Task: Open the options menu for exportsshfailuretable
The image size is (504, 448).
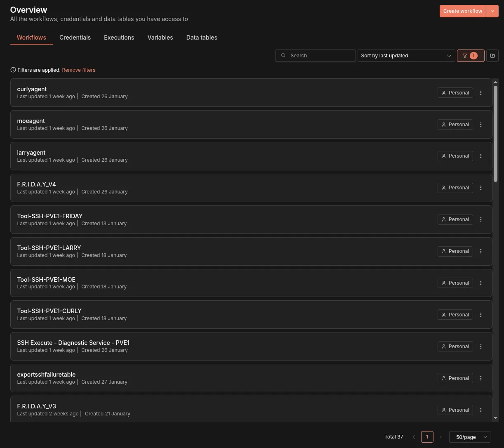Action: coord(481,378)
